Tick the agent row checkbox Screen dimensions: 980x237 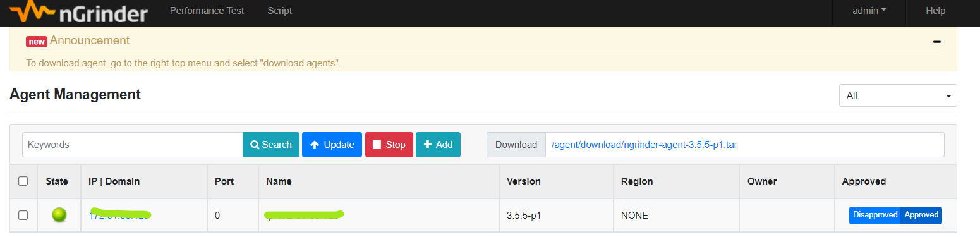[x=23, y=215]
